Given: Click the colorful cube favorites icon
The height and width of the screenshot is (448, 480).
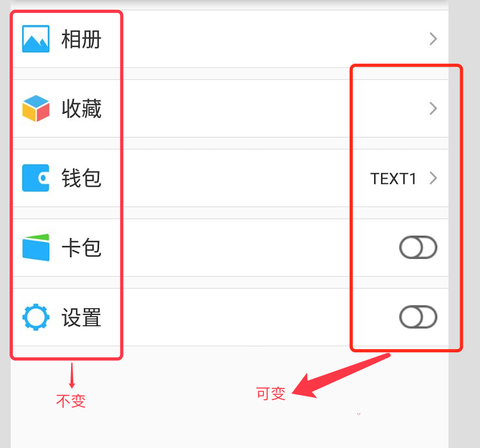Looking at the screenshot, I should point(36,109).
